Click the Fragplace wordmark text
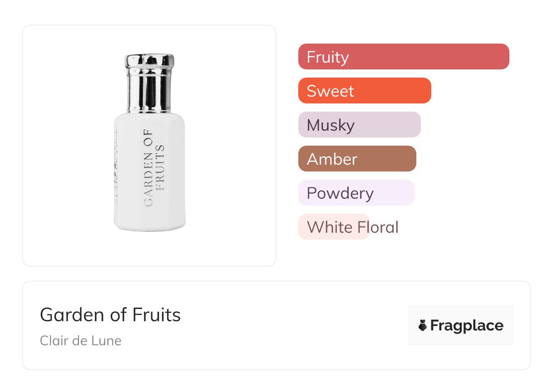 point(467,325)
